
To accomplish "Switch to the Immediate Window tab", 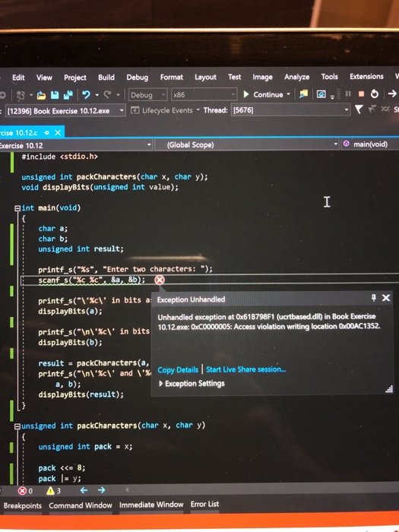I will point(151,505).
